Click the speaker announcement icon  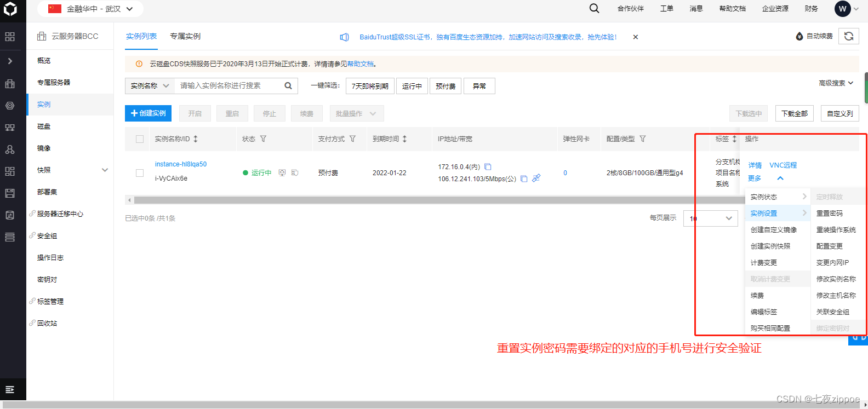pyautogui.click(x=344, y=37)
